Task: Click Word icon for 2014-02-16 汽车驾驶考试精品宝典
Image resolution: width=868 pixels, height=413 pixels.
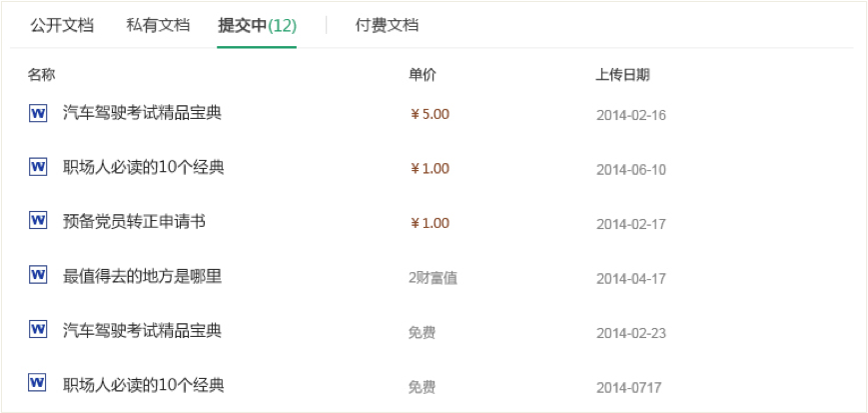Action: click(38, 113)
